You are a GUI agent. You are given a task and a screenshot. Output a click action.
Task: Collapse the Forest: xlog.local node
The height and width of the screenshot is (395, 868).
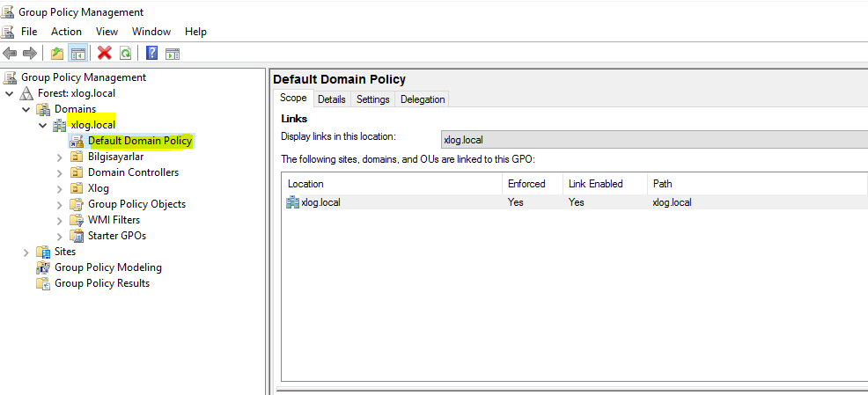[x=10, y=93]
